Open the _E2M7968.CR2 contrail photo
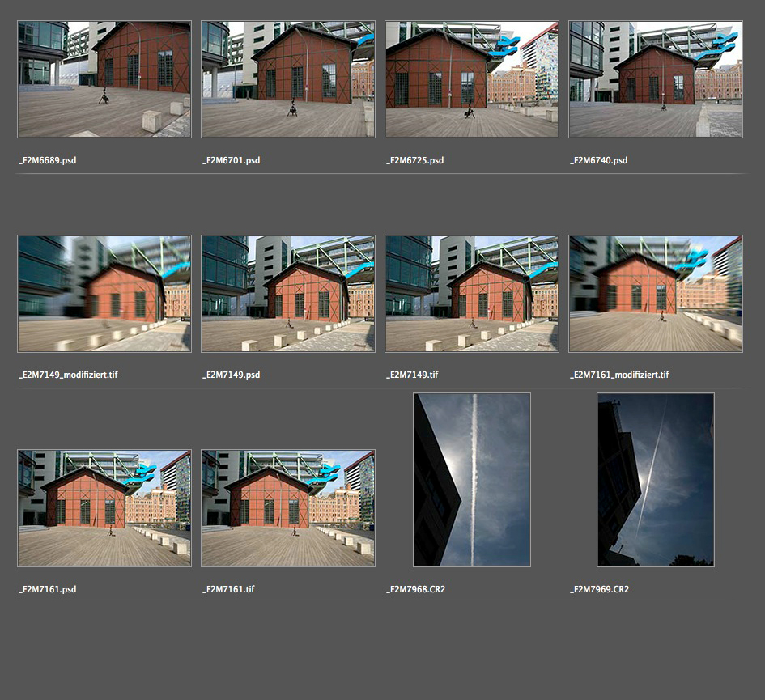 (x=472, y=480)
